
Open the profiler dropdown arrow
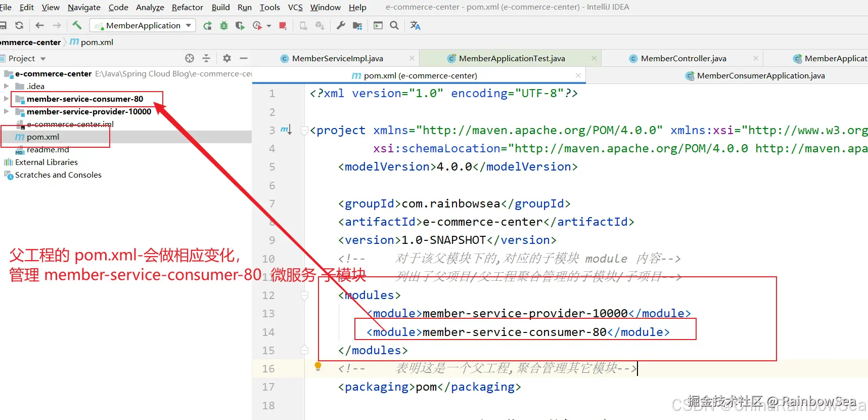269,26
